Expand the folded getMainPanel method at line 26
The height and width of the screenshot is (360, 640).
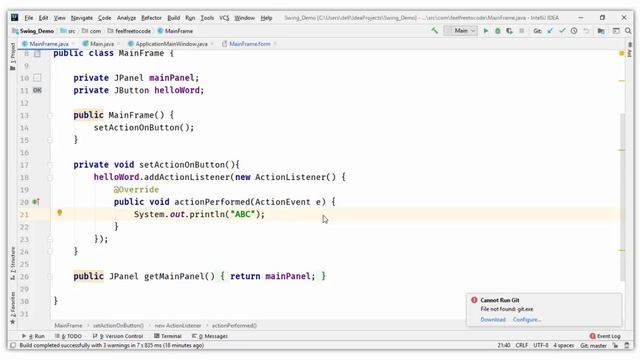tap(50, 276)
